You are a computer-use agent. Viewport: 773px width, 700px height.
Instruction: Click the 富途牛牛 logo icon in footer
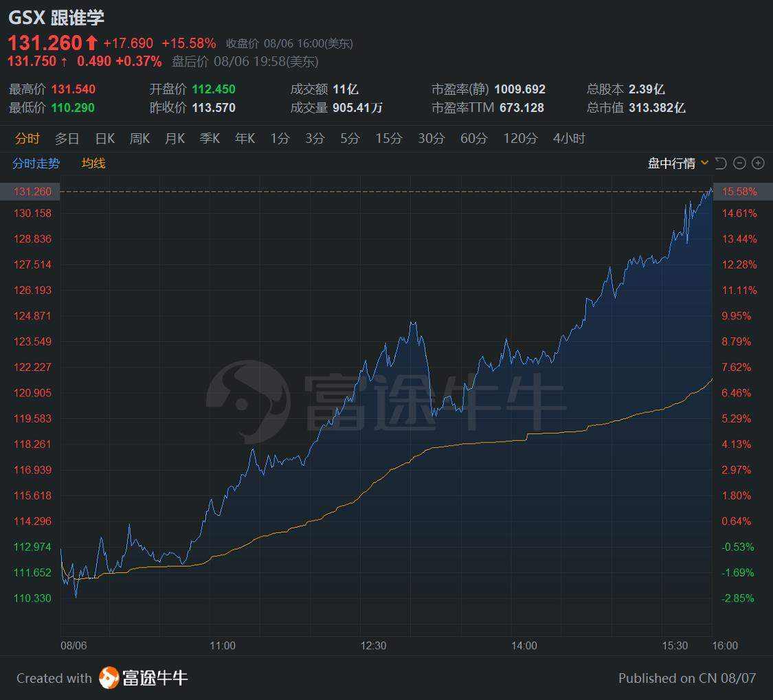109,678
